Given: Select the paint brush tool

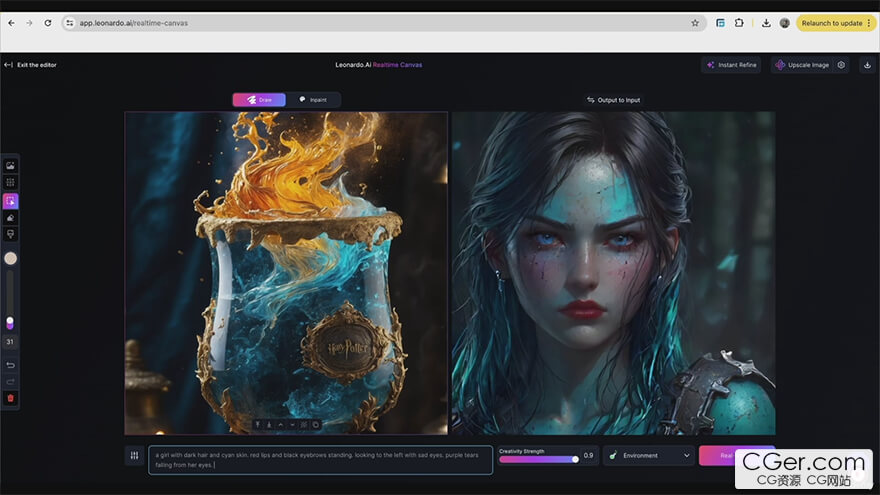Looking at the screenshot, I should (x=10, y=234).
